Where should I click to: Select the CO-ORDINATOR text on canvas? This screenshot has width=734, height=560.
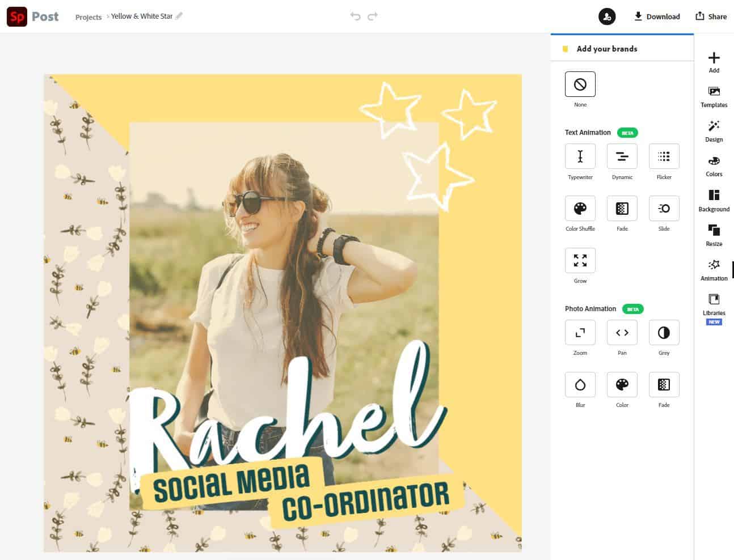[x=366, y=500]
